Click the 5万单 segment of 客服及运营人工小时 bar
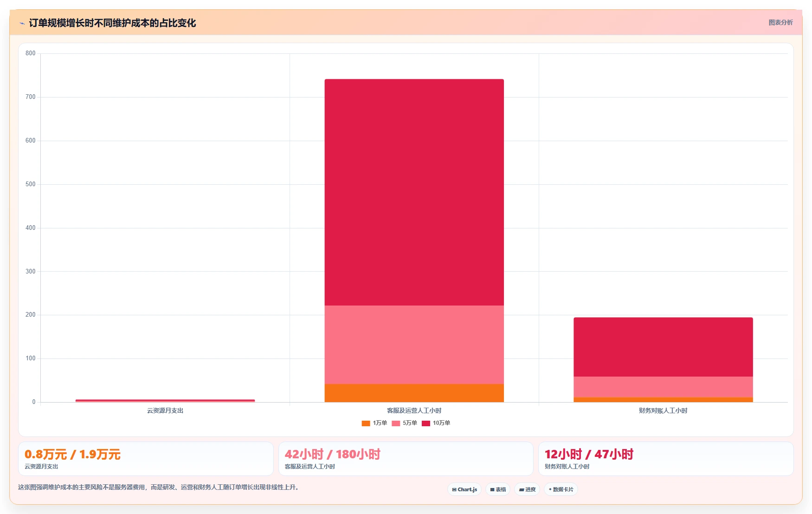This screenshot has height=514, width=812. 414,345
